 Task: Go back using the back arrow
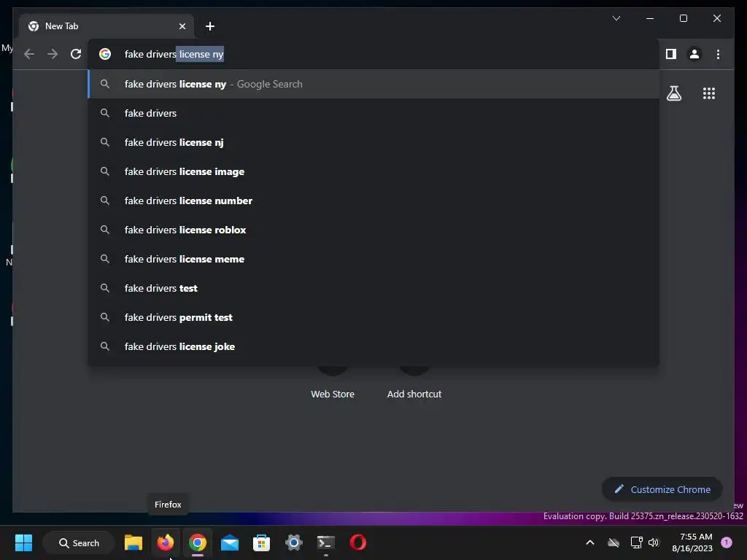click(x=29, y=54)
